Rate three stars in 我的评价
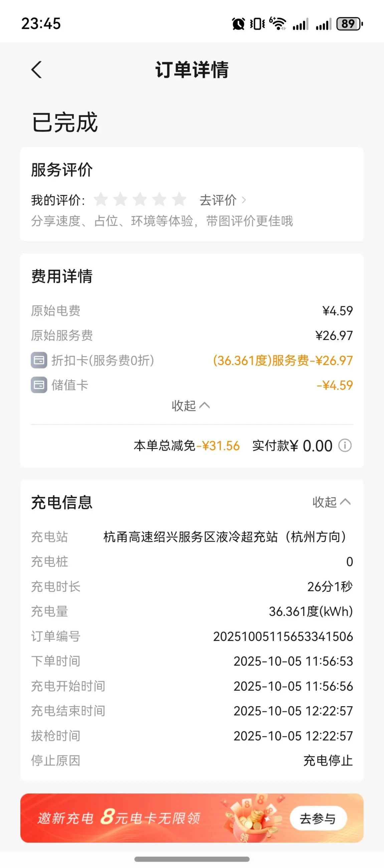Image resolution: width=384 pixels, height=868 pixels. [x=140, y=200]
